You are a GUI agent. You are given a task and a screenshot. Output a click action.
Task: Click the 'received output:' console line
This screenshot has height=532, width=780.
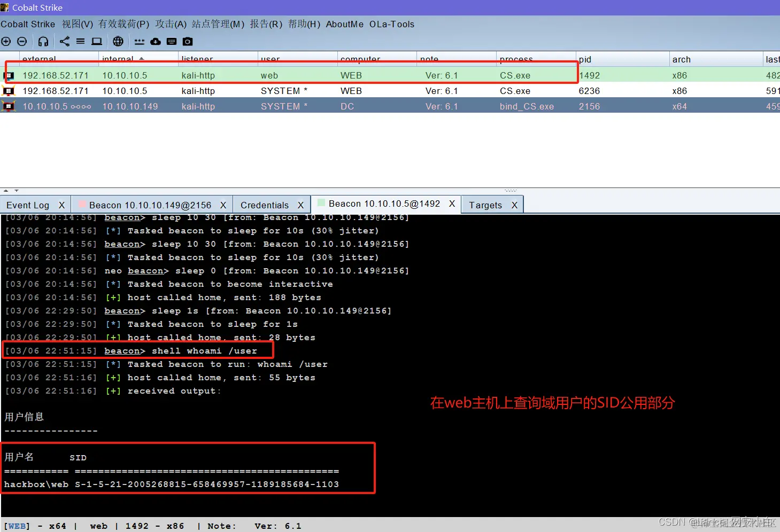(x=113, y=391)
